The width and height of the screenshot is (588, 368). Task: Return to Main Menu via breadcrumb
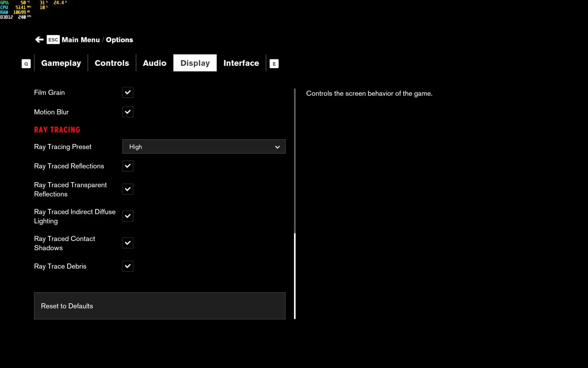click(x=80, y=40)
